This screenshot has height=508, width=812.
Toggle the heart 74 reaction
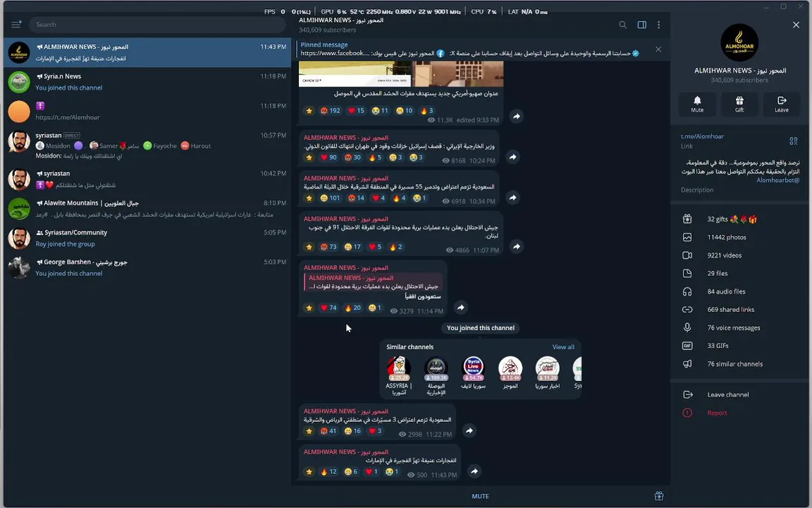(328, 308)
